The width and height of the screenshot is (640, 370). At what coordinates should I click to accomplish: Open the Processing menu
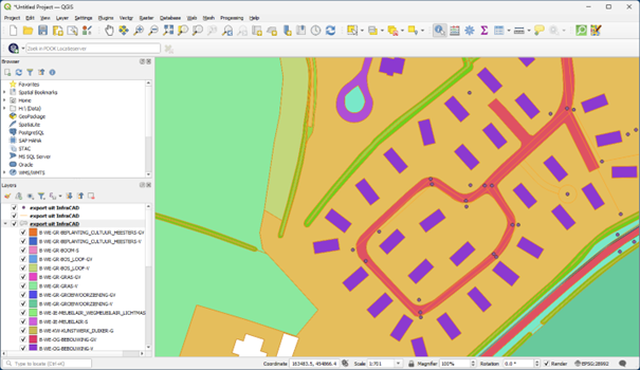(231, 18)
